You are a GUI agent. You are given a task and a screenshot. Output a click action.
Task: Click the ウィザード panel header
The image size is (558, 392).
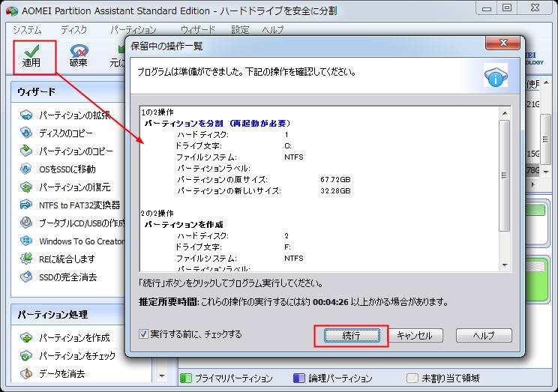pyautogui.click(x=67, y=92)
